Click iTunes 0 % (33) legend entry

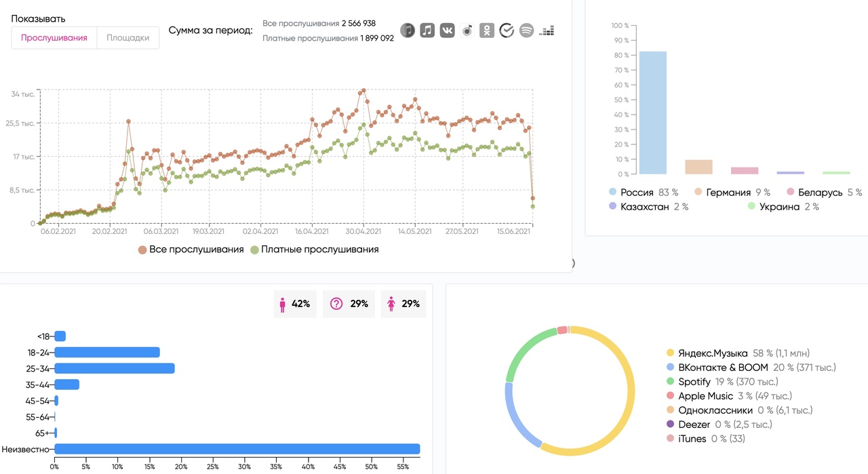[x=705, y=439]
